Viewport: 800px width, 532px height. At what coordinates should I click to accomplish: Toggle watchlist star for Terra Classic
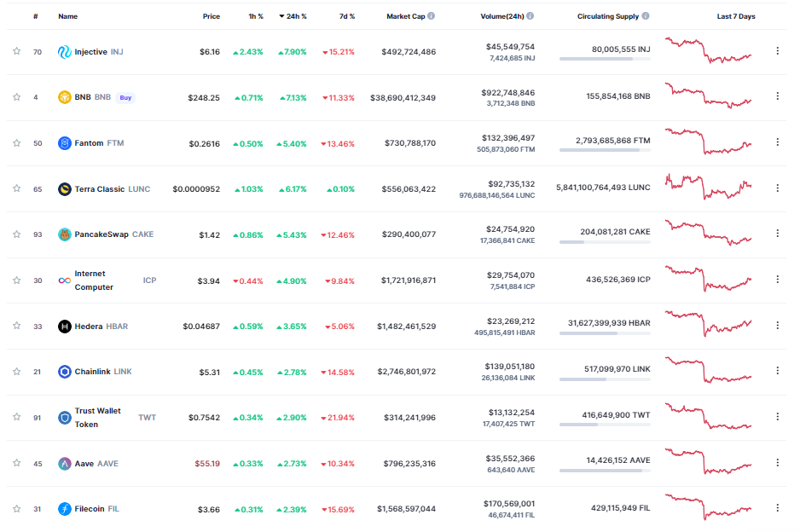point(16,189)
